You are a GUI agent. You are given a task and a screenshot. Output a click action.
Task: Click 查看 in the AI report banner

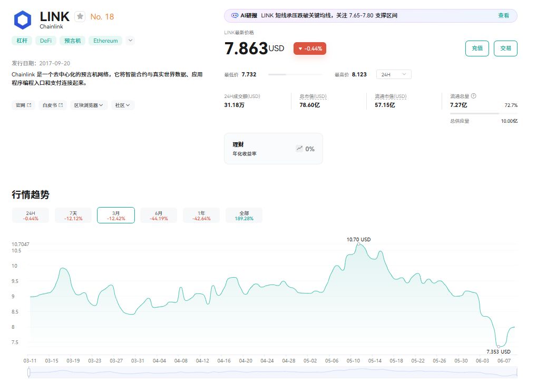pos(503,15)
